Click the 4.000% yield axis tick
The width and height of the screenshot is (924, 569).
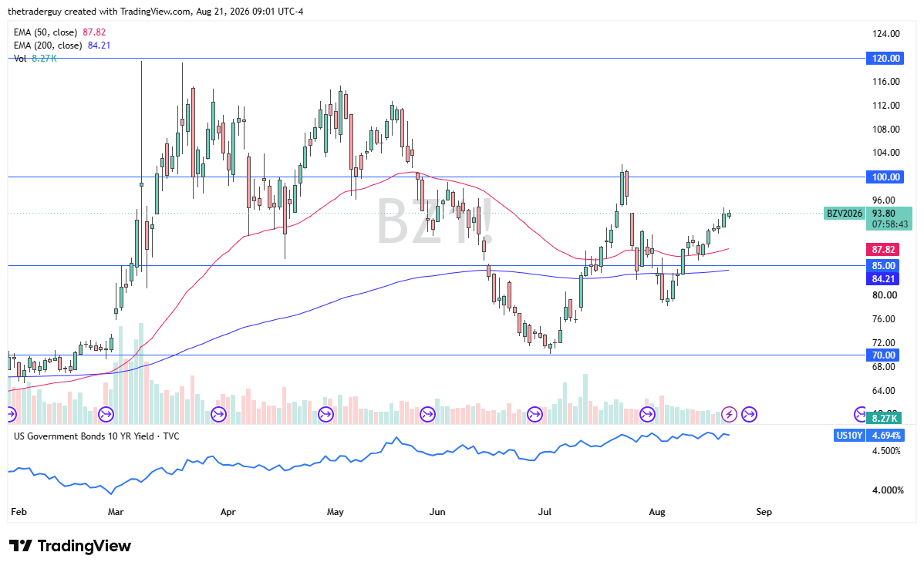[x=886, y=490]
